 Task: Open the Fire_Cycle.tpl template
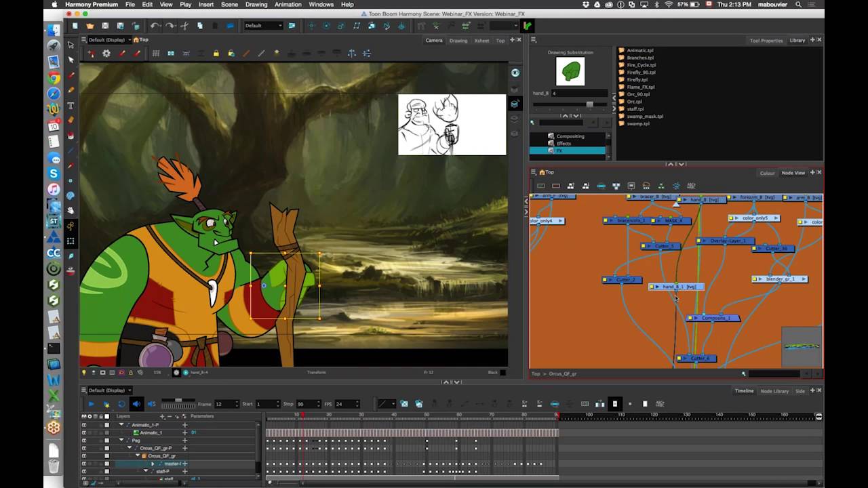pyautogui.click(x=641, y=65)
